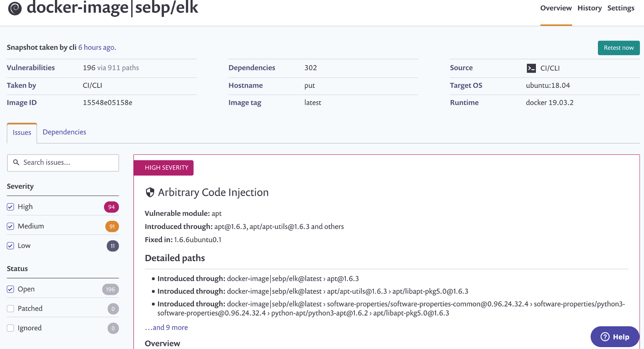Open the History top navigation tab
The image size is (644, 349).
pyautogui.click(x=590, y=8)
